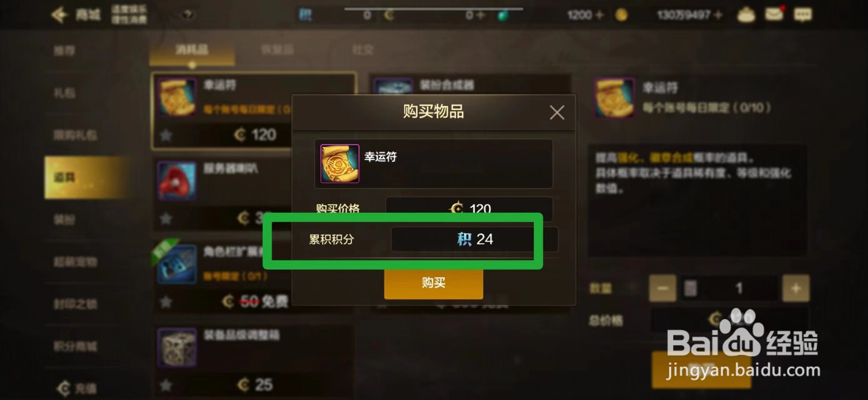The image size is (868, 400).
Task: Open the chat bubble icon in top bar
Action: [803, 15]
